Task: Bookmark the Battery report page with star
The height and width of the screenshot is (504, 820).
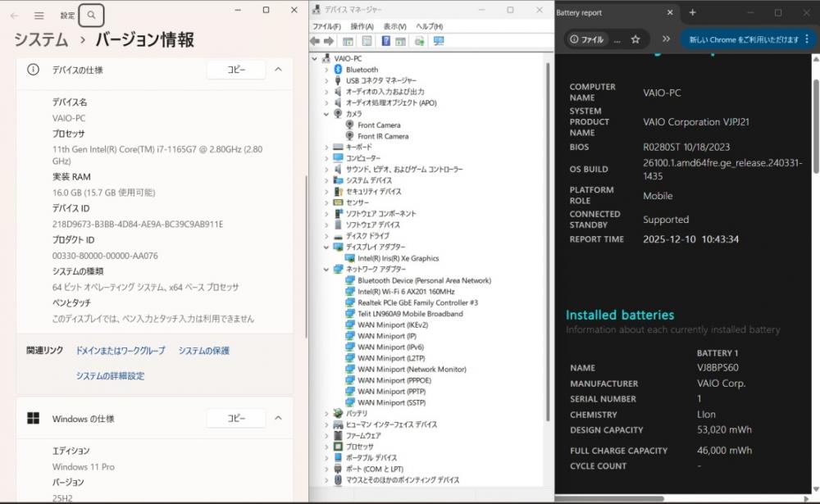Action: point(635,39)
